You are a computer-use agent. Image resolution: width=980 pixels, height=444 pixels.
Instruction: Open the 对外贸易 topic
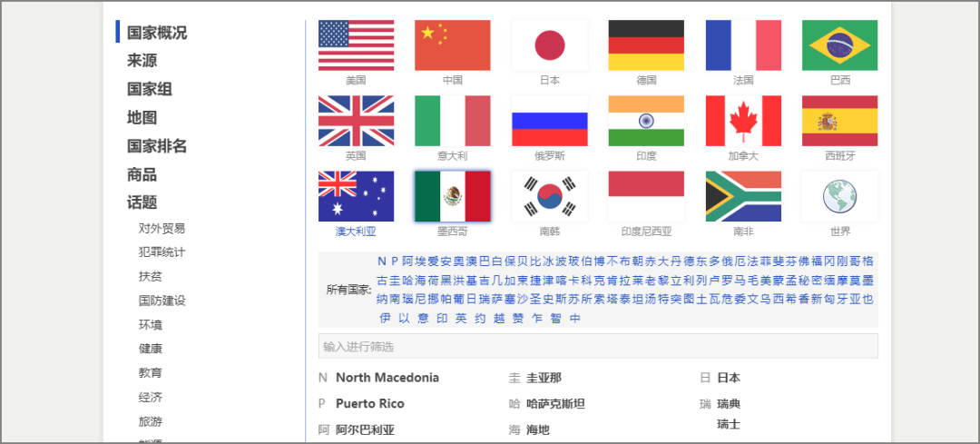(162, 228)
